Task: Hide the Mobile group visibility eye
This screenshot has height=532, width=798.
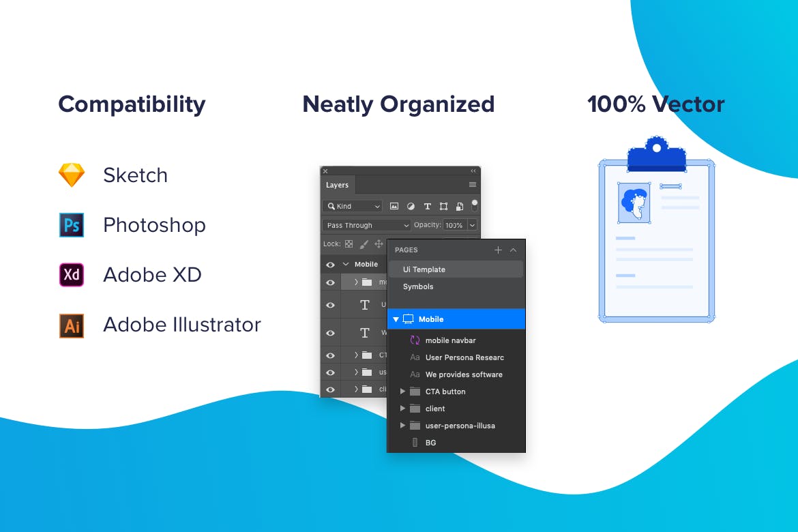Action: [330, 265]
